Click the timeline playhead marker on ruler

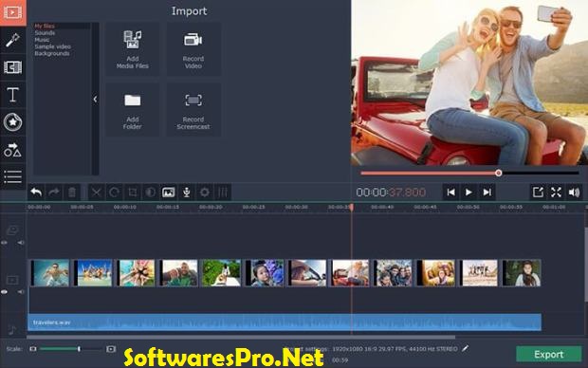(x=351, y=207)
